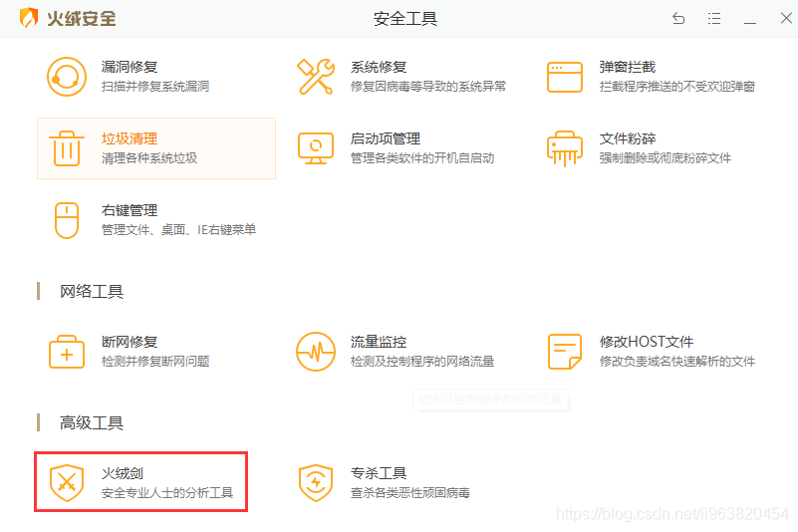Click description 修复因病毒等导致的系统异常
Image resolution: width=798 pixels, height=532 pixels.
pyautogui.click(x=428, y=87)
